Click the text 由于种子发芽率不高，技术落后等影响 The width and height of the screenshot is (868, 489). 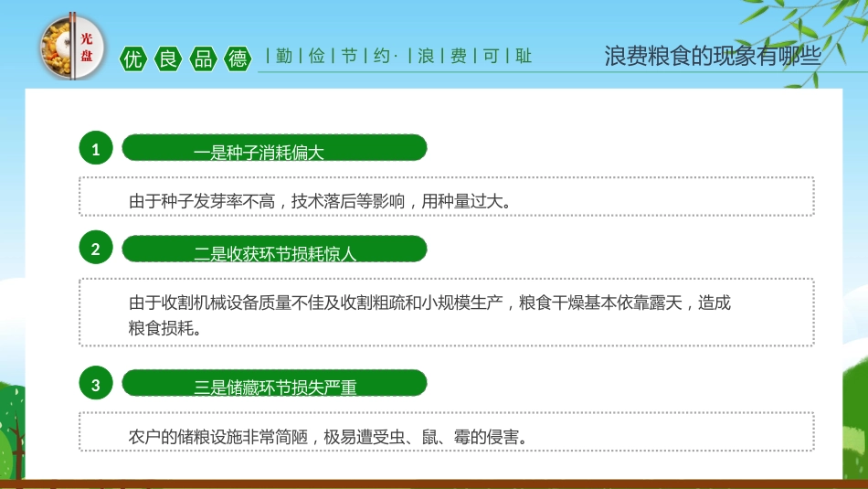267,201
